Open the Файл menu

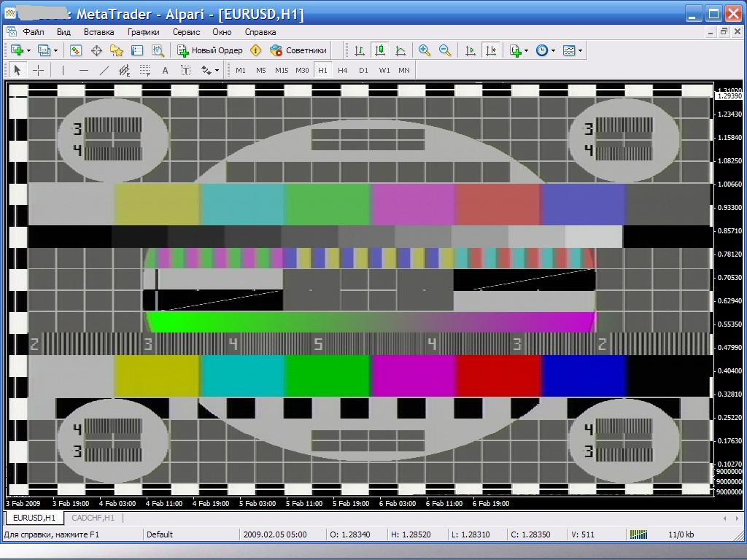tap(34, 32)
